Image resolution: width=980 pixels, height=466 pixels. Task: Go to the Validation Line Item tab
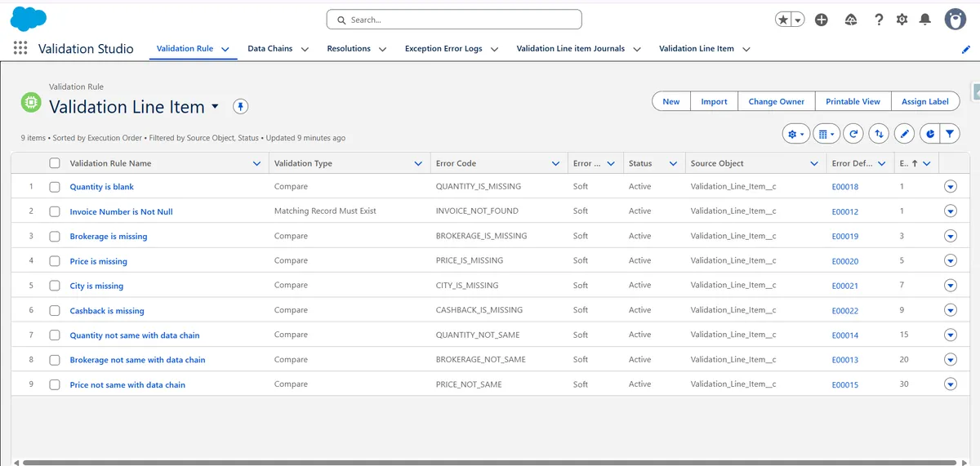click(697, 49)
